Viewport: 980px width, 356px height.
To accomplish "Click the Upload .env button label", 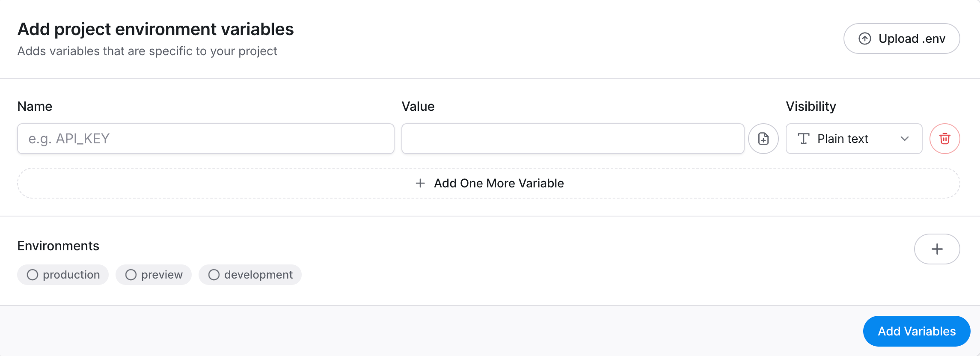I will point(912,39).
